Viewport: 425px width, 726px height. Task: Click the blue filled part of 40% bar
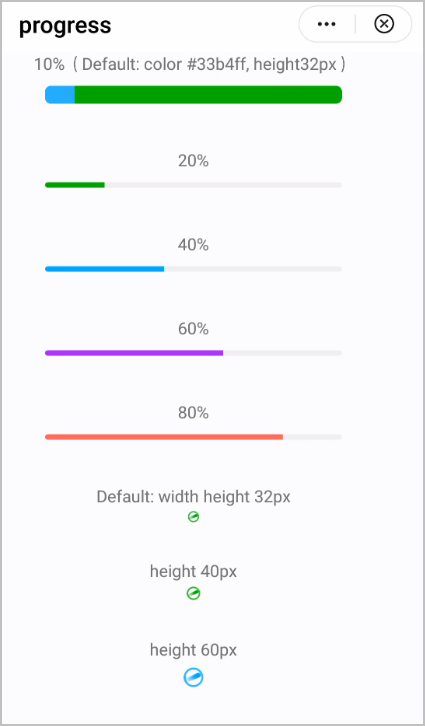[105, 269]
